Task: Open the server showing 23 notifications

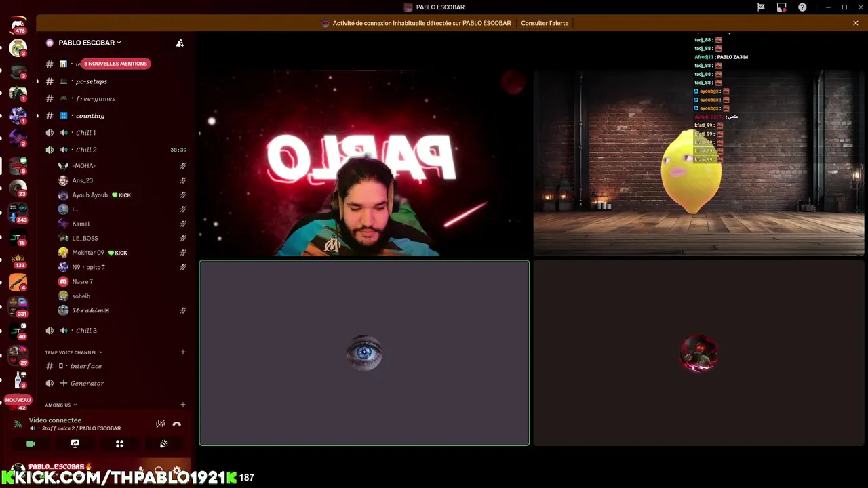Action: pyautogui.click(x=18, y=188)
